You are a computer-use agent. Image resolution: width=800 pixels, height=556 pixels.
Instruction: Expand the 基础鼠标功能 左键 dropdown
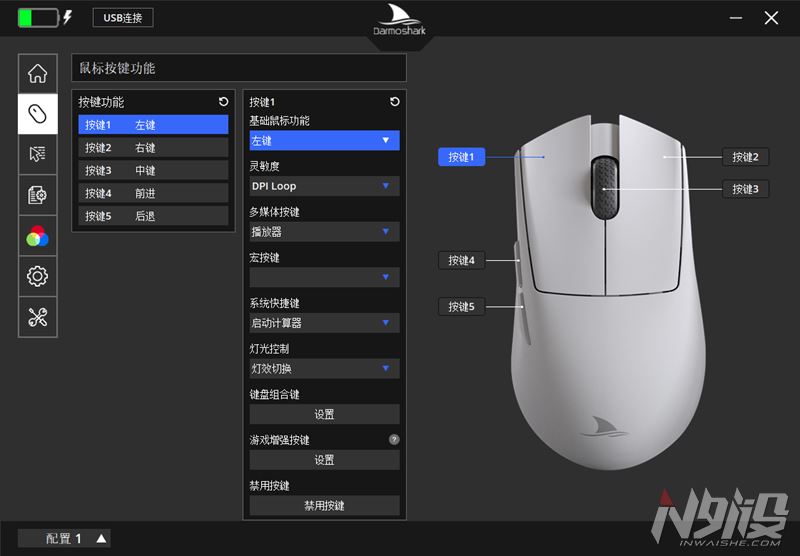click(324, 141)
